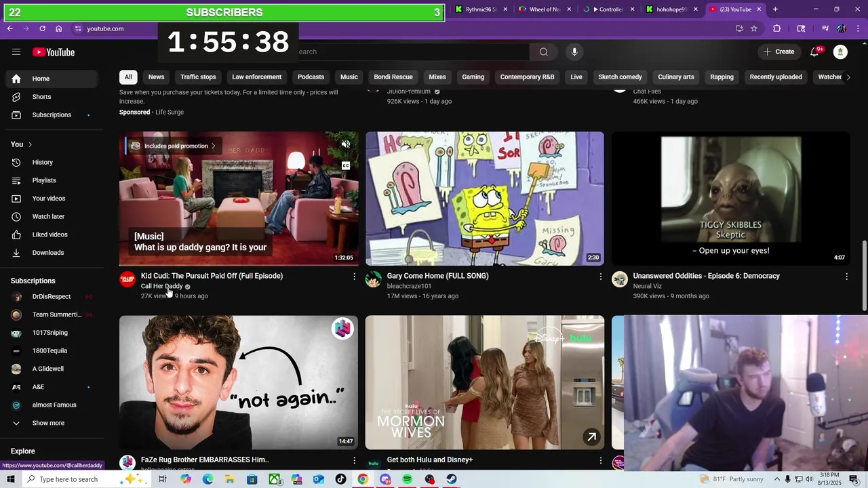The width and height of the screenshot is (868, 488).
Task: Open the account avatar menu
Action: (x=840, y=52)
